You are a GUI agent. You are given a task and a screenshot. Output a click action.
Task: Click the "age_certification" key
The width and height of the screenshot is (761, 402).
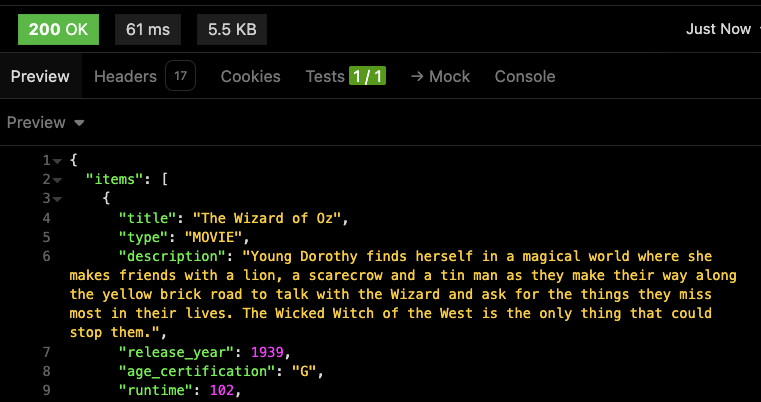tap(197, 371)
